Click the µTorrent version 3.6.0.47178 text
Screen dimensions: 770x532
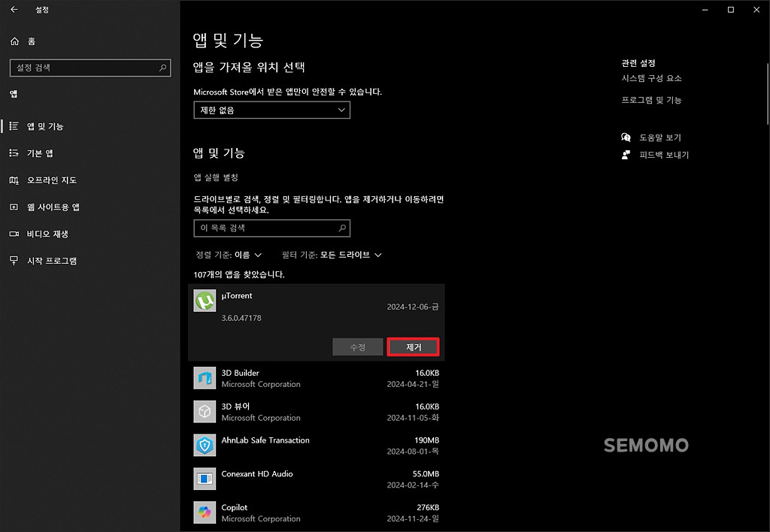point(241,318)
